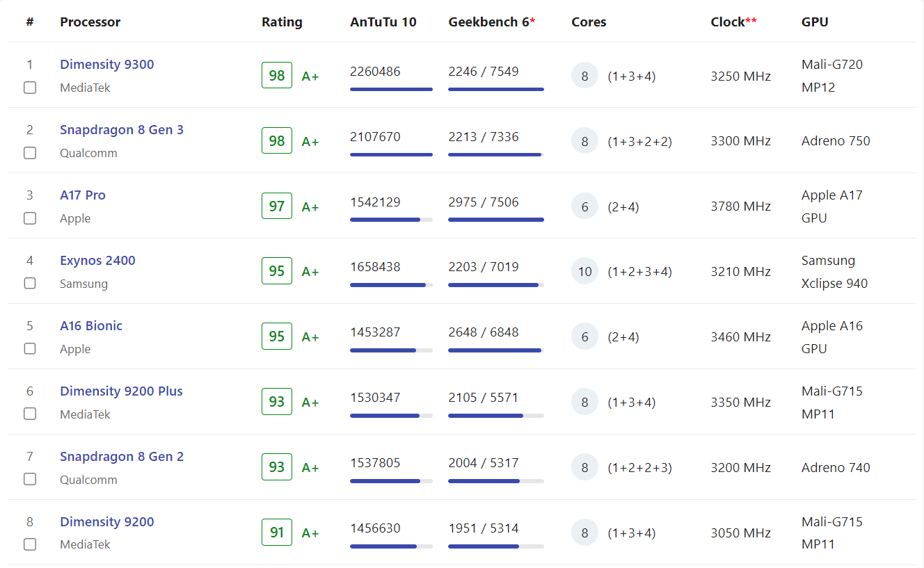Viewport: 924px width, 568px height.
Task: Click the 6 cores badge for A17 Pro
Action: coord(584,206)
